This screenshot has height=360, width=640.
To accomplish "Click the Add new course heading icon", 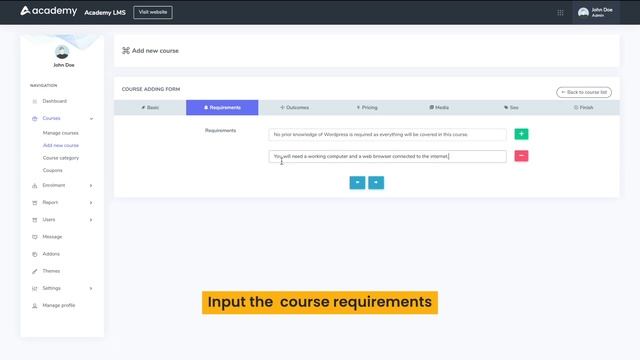I will coord(126,51).
